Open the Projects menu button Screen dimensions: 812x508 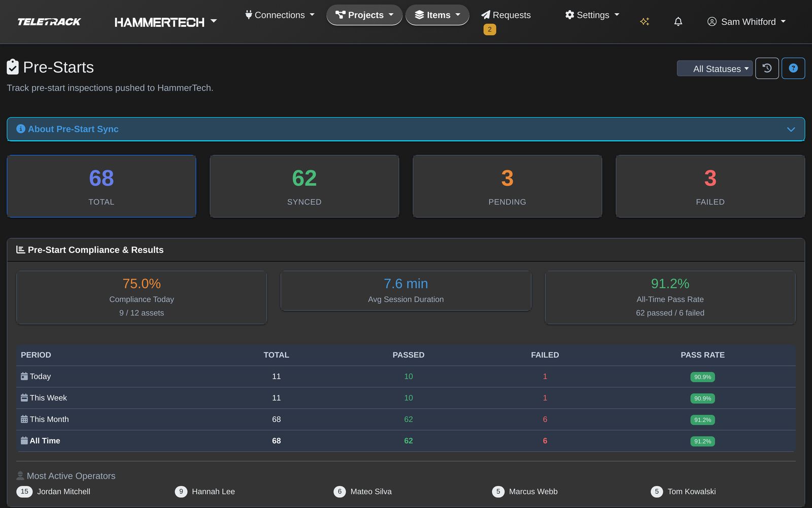pos(364,15)
